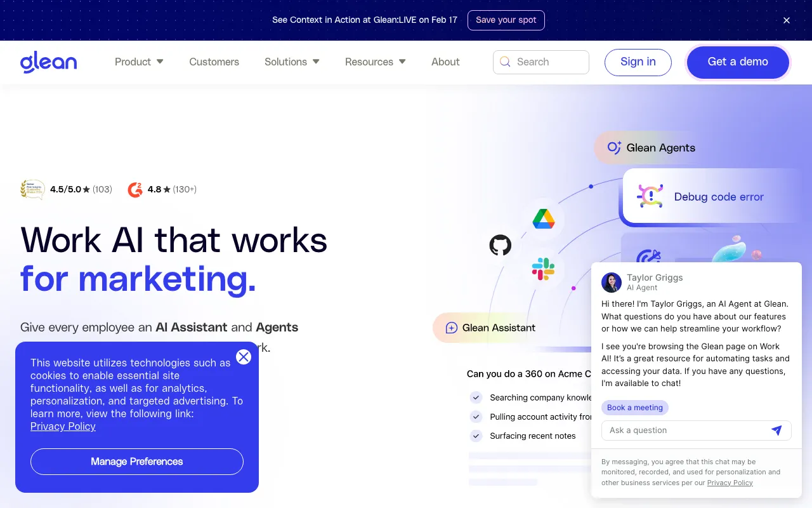812x508 pixels.
Task: Go to the Customers page
Action: pos(214,62)
